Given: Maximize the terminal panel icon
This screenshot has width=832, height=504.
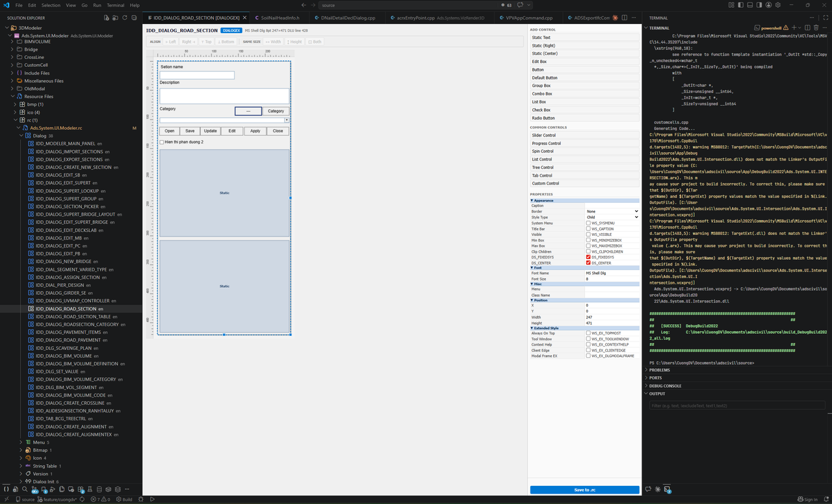Looking at the screenshot, I should 825,18.
